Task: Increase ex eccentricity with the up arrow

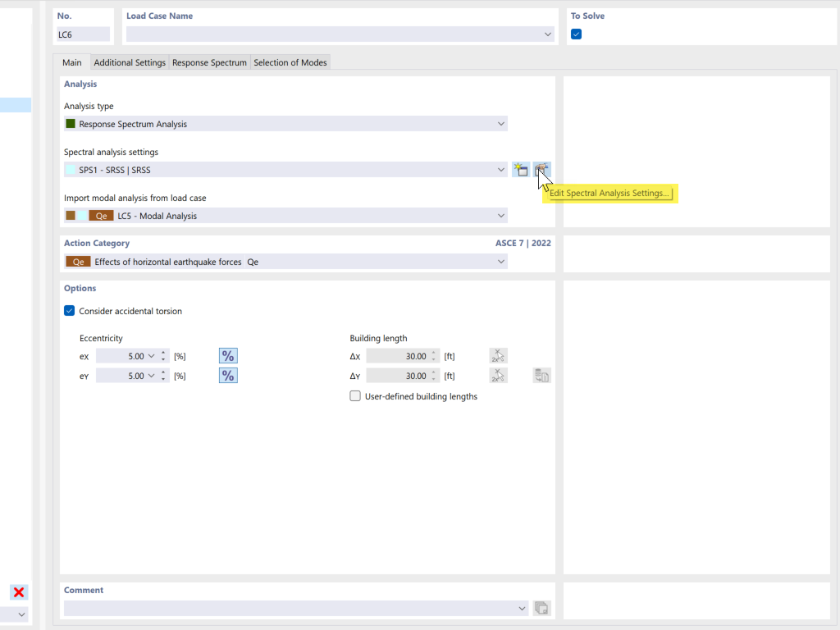Action: click(x=162, y=353)
